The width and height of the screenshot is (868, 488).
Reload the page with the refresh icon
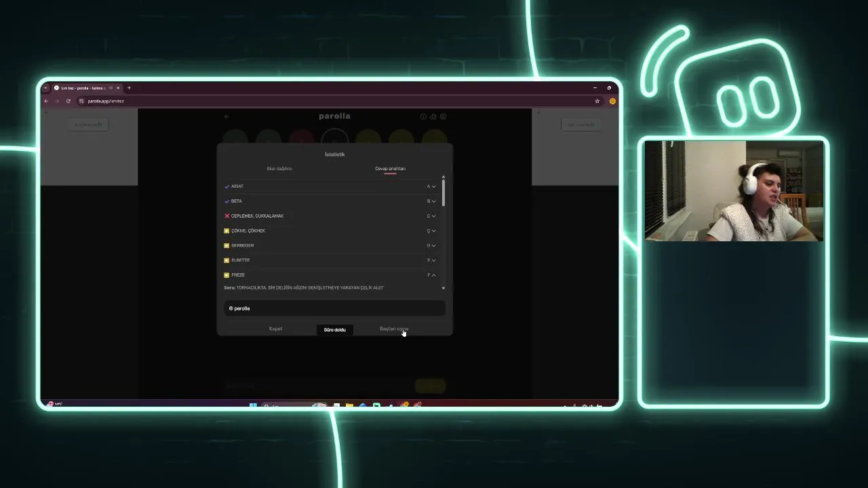[68, 101]
